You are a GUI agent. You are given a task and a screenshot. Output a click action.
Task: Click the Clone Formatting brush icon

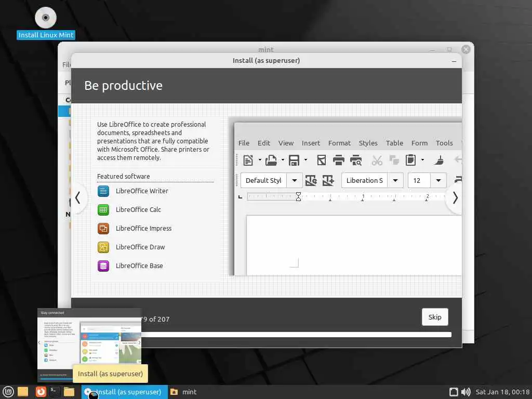point(438,160)
